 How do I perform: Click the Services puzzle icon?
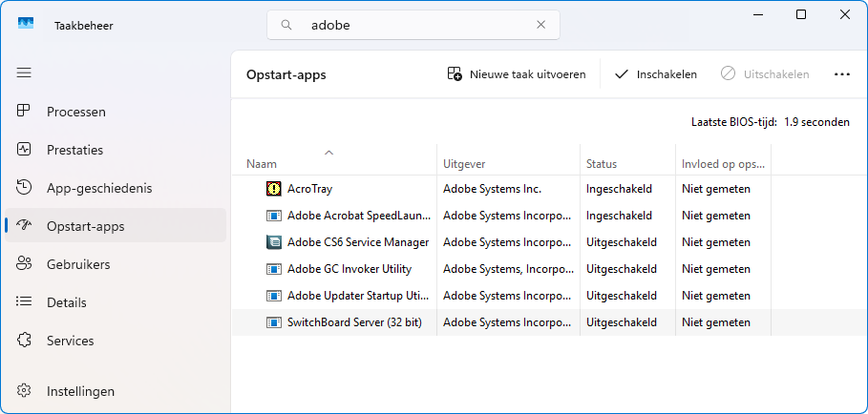pos(25,341)
